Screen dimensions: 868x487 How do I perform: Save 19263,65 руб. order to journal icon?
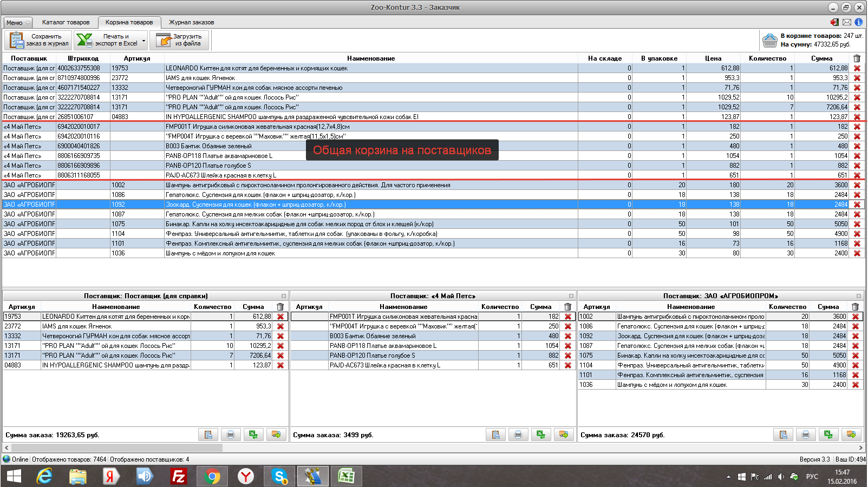pos(208,435)
